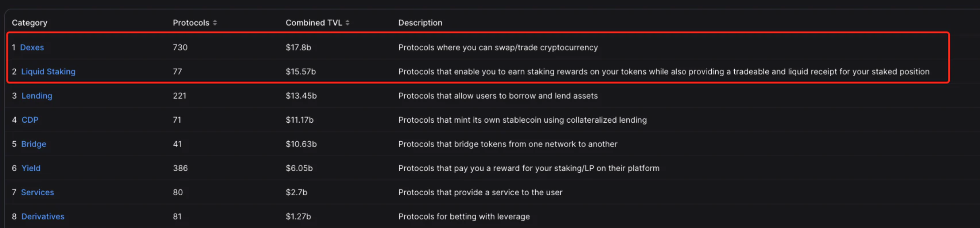Open the Dexes category link
Viewport: 980px width, 228px height.
coord(32,48)
